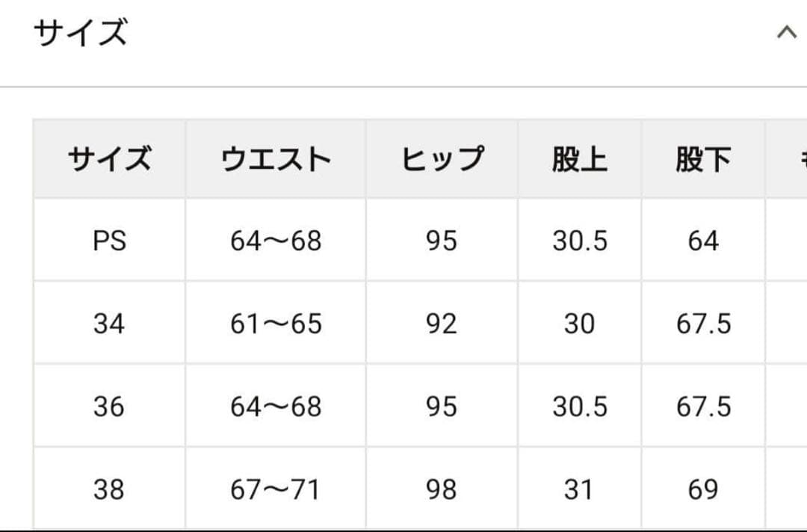The height and width of the screenshot is (532, 807).
Task: Click the 股上 column header
Action: point(579,159)
